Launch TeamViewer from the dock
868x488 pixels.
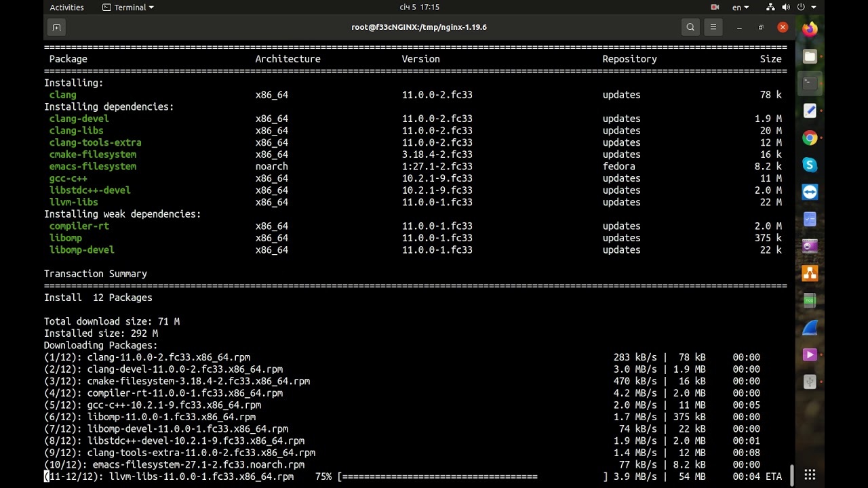click(x=810, y=192)
